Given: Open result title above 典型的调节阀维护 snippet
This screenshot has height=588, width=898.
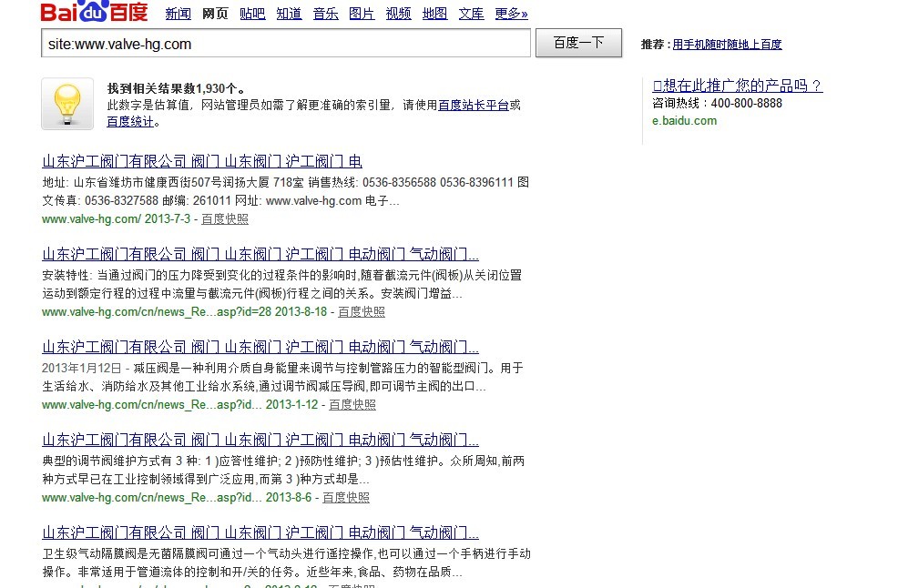Looking at the screenshot, I should click(260, 440).
